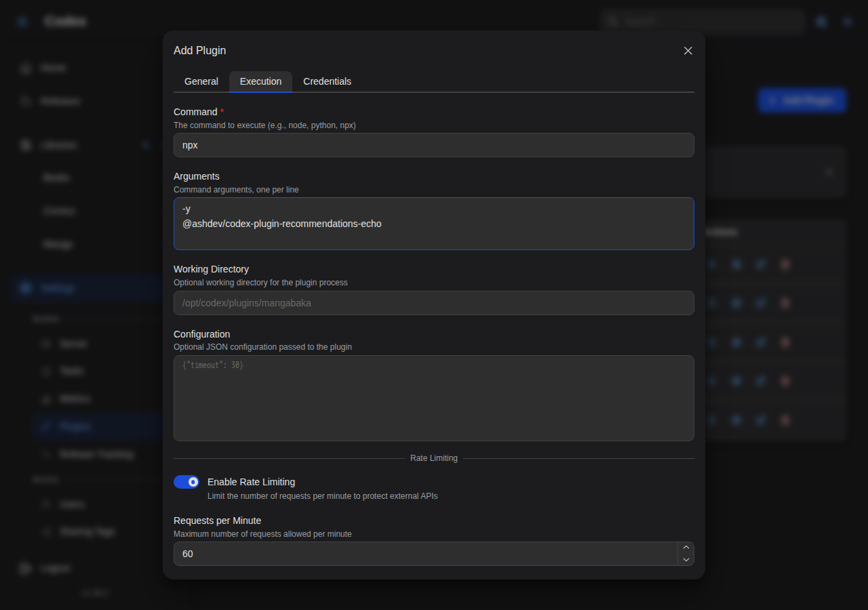Click the Requests per Minute field
Image resolution: width=868 pixels, height=610 pixels.
click(426, 554)
